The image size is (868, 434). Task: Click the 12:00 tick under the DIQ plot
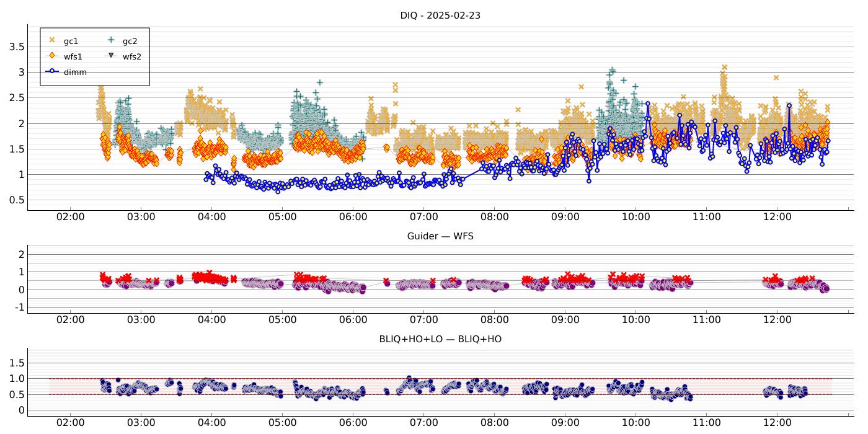click(777, 217)
